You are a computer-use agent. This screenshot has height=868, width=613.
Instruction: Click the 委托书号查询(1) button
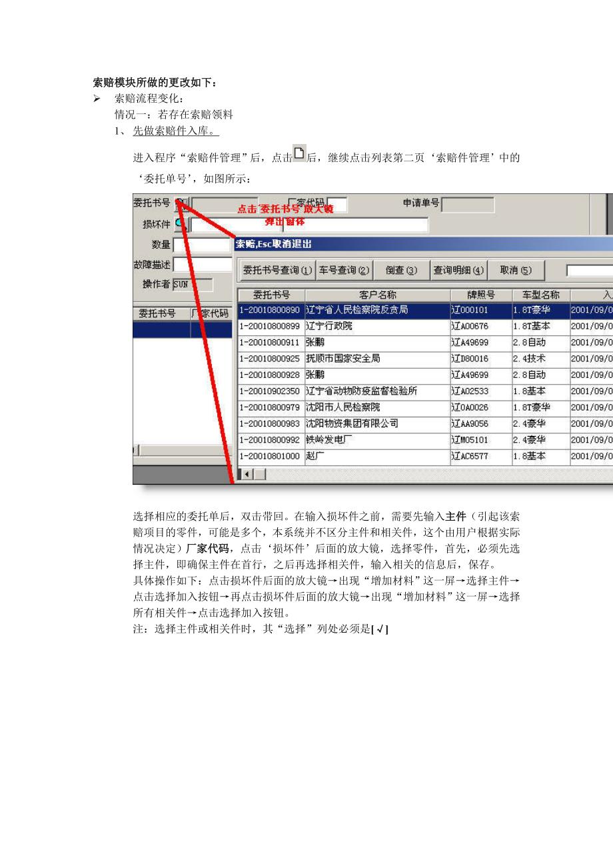[x=277, y=270]
